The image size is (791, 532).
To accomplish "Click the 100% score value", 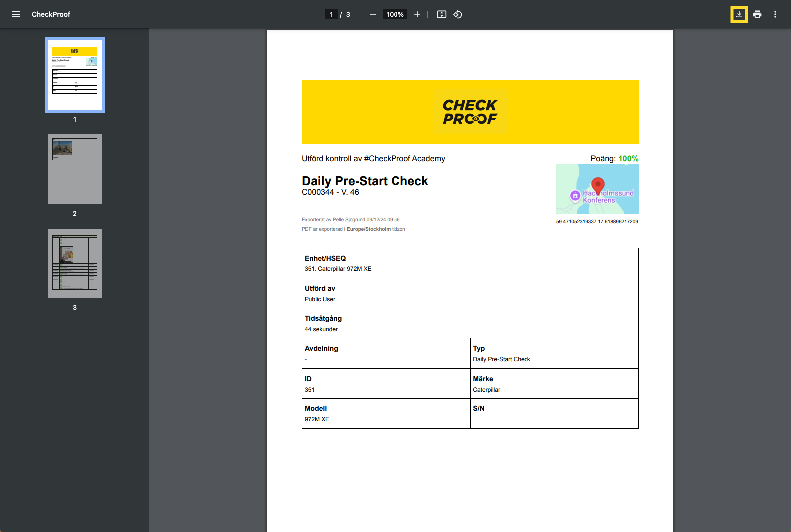I will tap(628, 158).
